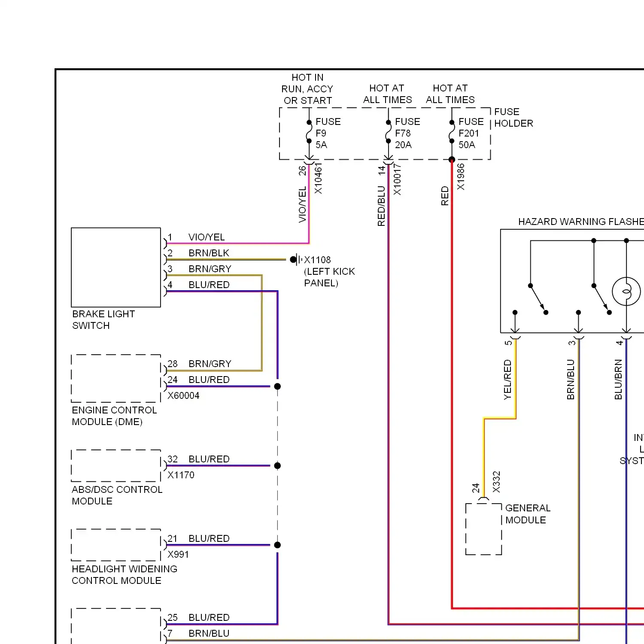Click the fuse F78 symbol
The height and width of the screenshot is (644, 644).
pos(388,132)
